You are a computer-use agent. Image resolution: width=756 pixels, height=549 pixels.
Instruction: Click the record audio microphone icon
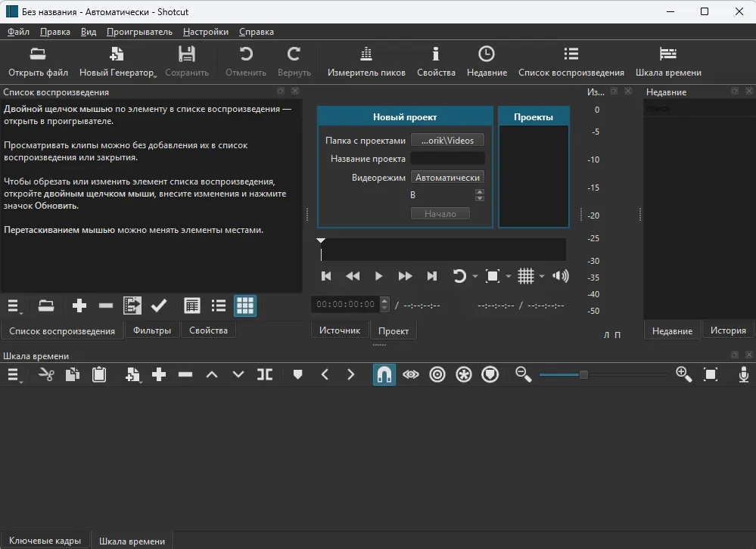(x=744, y=374)
